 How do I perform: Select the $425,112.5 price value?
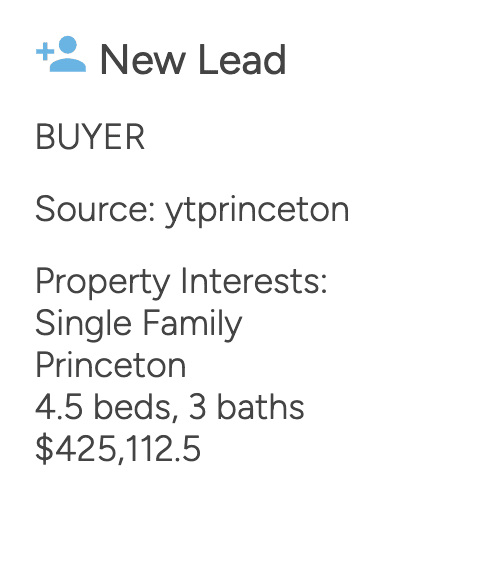coord(118,449)
